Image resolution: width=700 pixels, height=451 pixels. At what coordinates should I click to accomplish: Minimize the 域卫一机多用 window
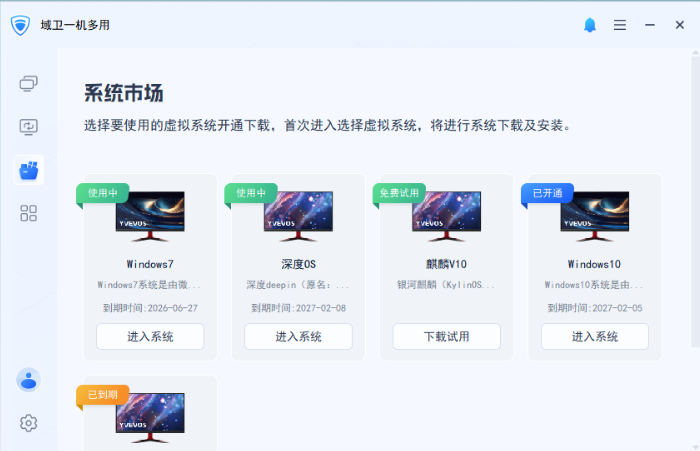pyautogui.click(x=650, y=25)
